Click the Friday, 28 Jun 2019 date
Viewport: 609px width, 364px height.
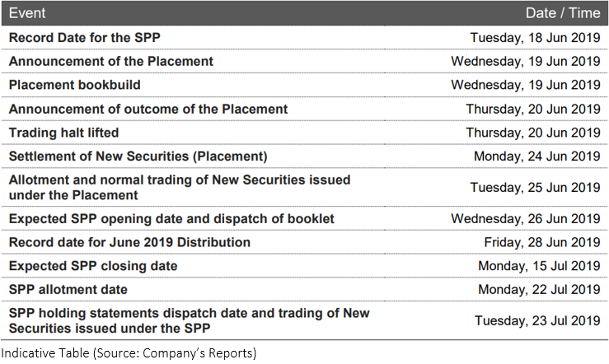tap(542, 243)
